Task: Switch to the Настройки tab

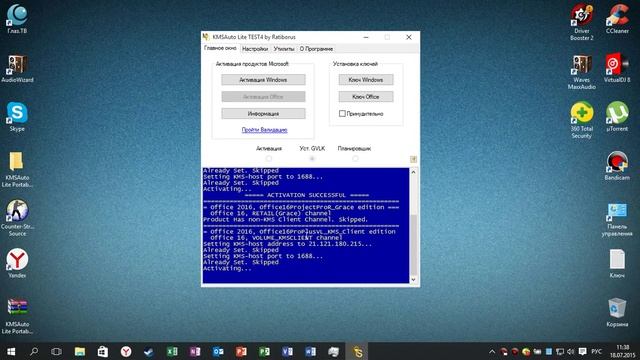Action: 255,49
